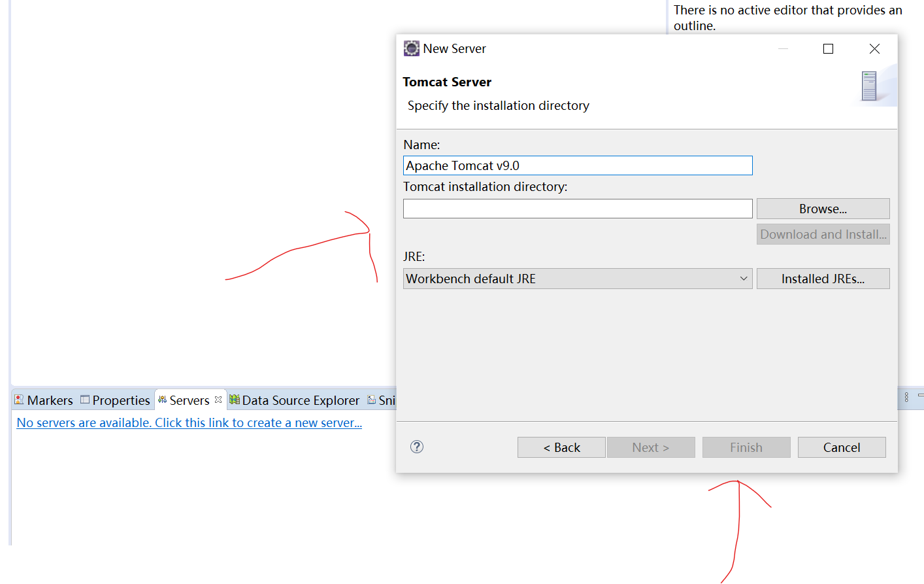Screen dimensions: 924x584
Task: Click the Browse... button for Tomcat directory
Action: pyautogui.click(x=823, y=209)
